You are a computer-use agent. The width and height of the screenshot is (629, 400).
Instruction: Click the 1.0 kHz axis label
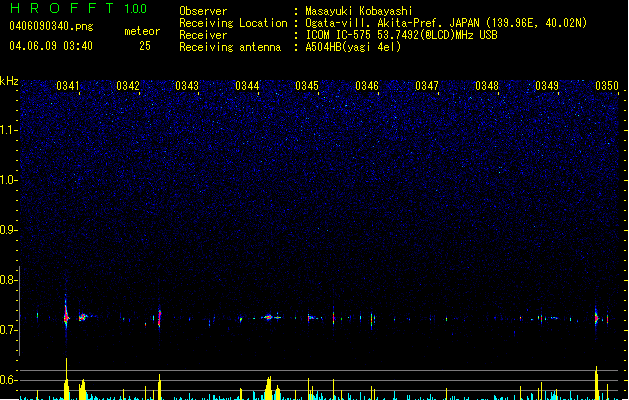[9, 179]
